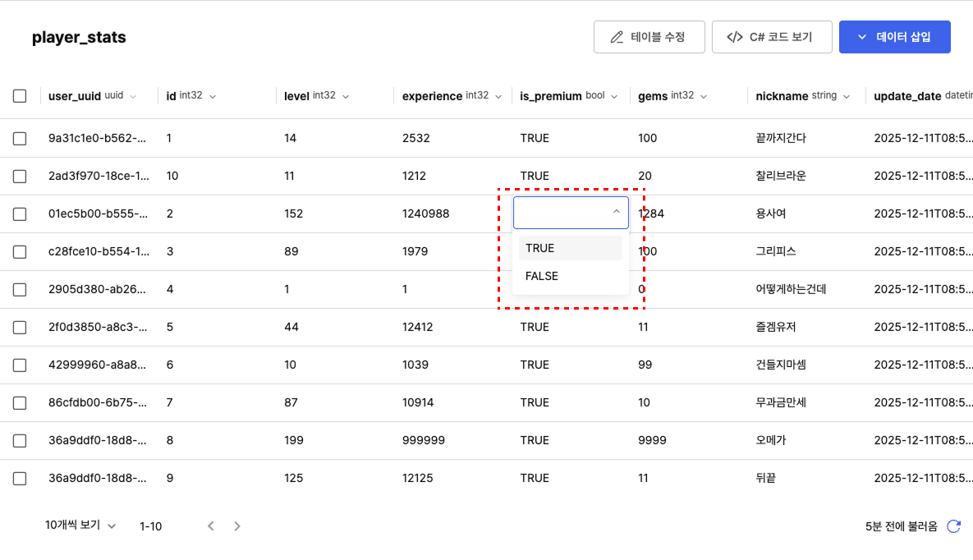The width and height of the screenshot is (973, 560).
Task: Click the chevron icon inside 데이터 삽입 button
Action: pyautogui.click(x=861, y=36)
